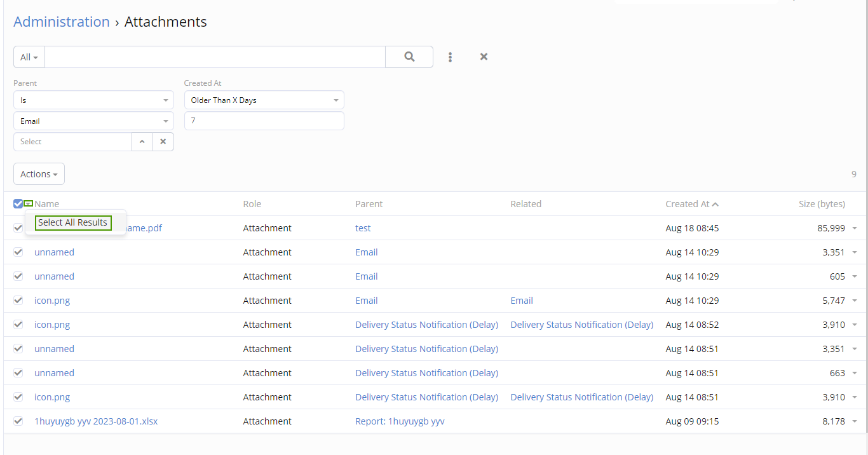868x455 pixels.
Task: Uncheck the 1huyuygb yyv 2023-08-01.xlsx row checkbox
Action: [x=18, y=421]
